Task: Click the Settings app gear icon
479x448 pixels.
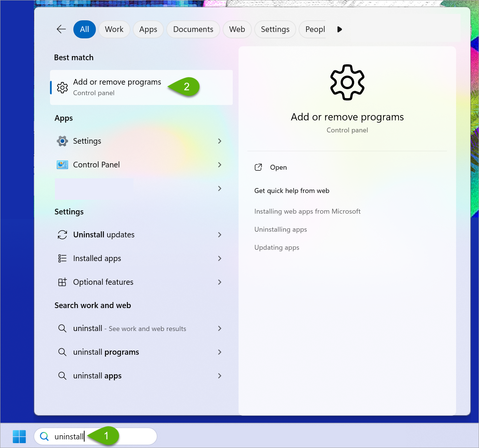Action: coord(62,141)
